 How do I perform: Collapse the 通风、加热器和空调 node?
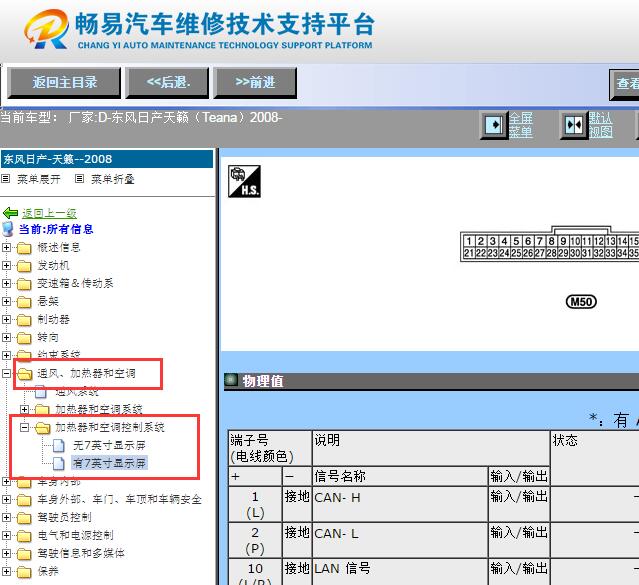click(6, 373)
